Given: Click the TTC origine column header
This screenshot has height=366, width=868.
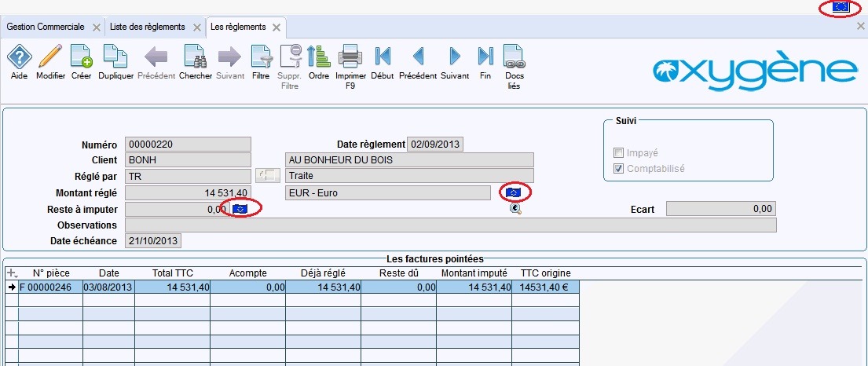Looking at the screenshot, I should coord(546,273).
